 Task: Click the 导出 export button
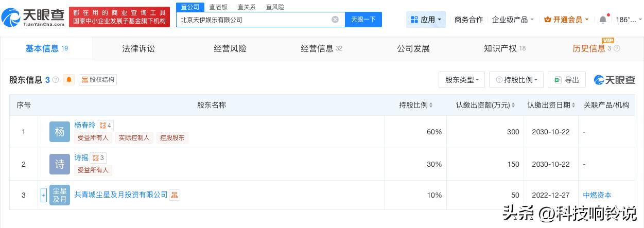click(x=566, y=80)
